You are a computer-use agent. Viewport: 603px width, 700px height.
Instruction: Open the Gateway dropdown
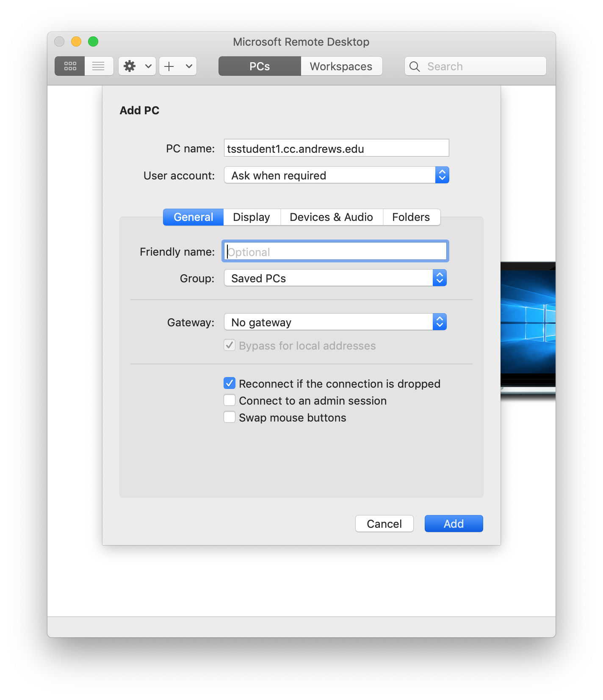click(x=335, y=322)
